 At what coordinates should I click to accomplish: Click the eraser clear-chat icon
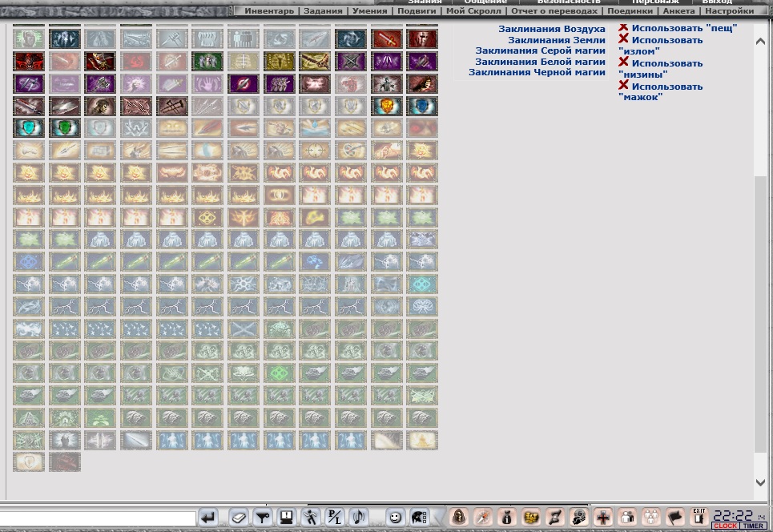(x=239, y=518)
